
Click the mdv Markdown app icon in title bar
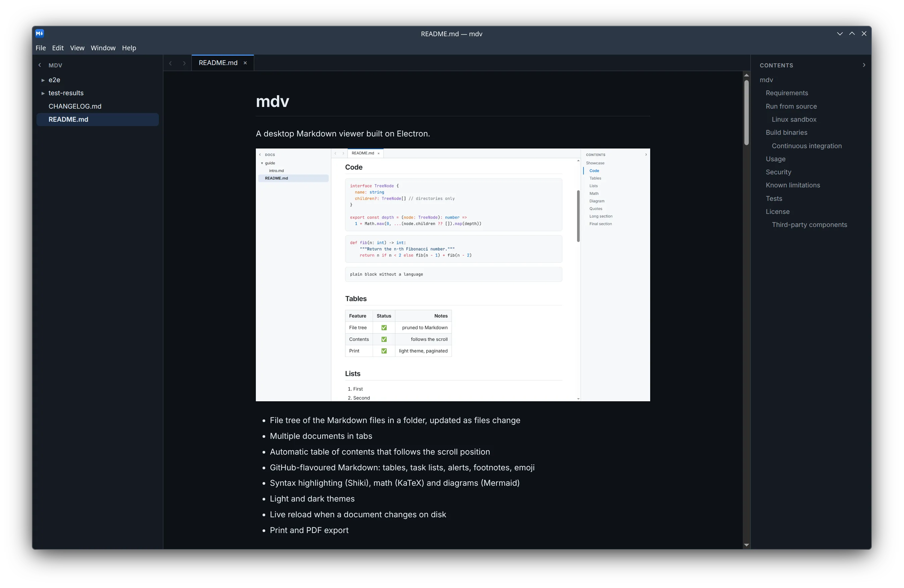point(40,34)
